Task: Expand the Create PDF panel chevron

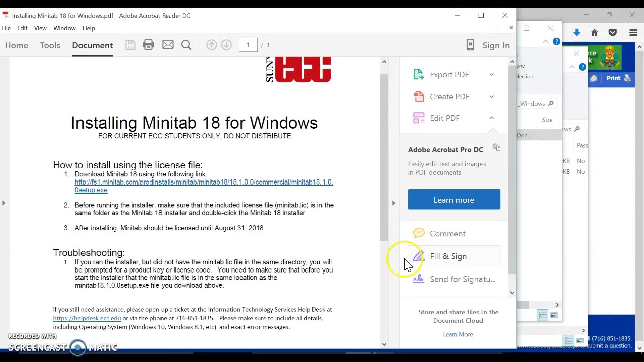Action: coord(491,96)
